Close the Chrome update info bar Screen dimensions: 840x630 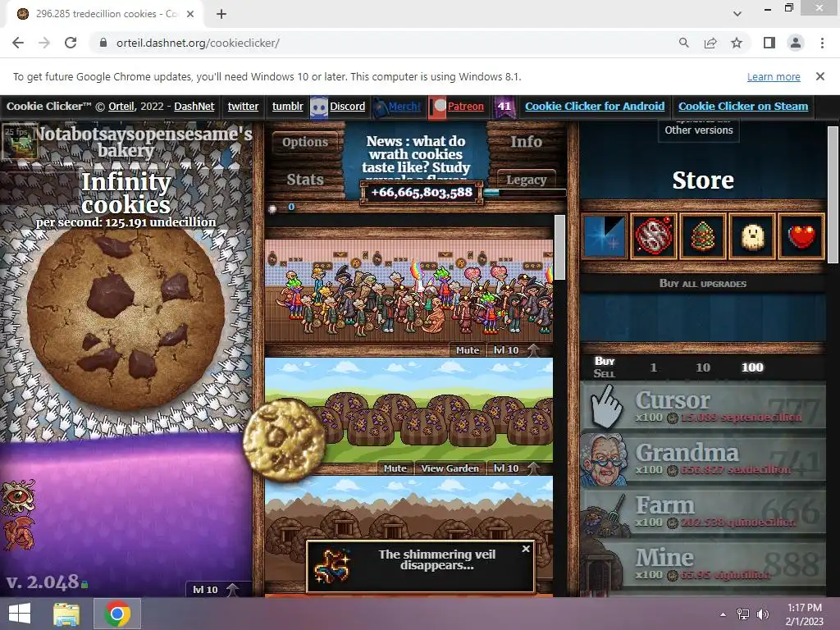click(x=820, y=76)
